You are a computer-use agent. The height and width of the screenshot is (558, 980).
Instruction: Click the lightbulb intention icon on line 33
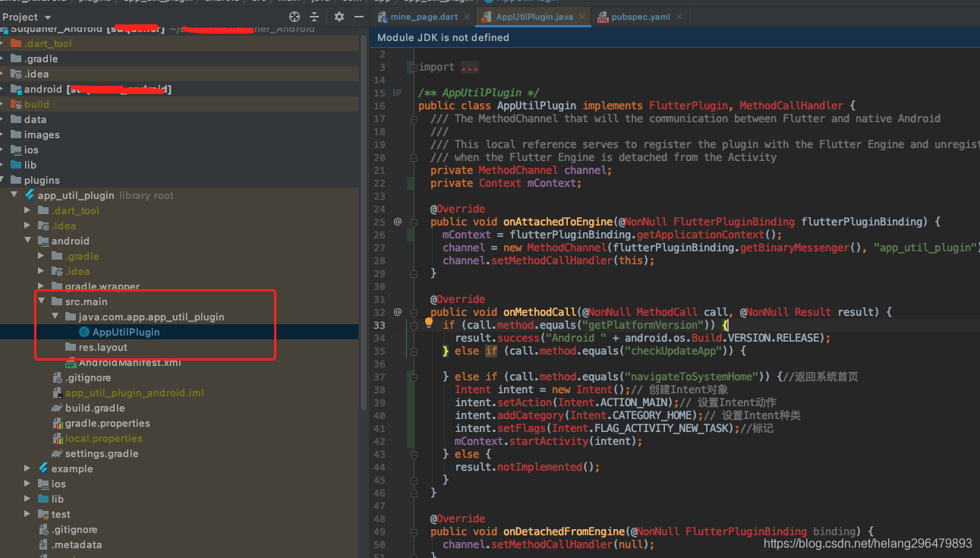pos(428,323)
